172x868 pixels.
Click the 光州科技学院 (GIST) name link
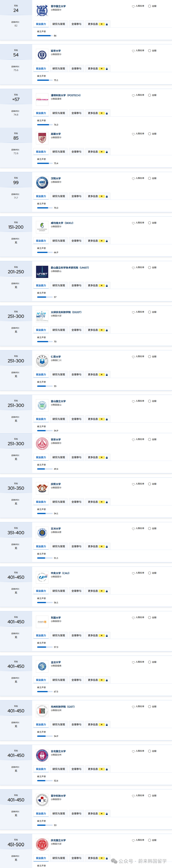tap(63, 707)
